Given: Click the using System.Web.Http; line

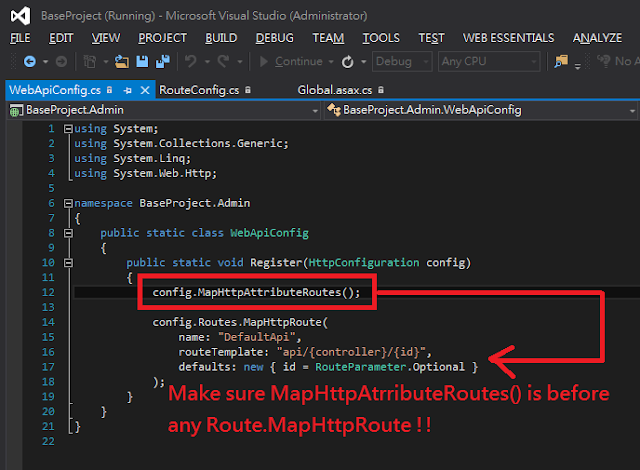Looking at the screenshot, I should 145,173.
